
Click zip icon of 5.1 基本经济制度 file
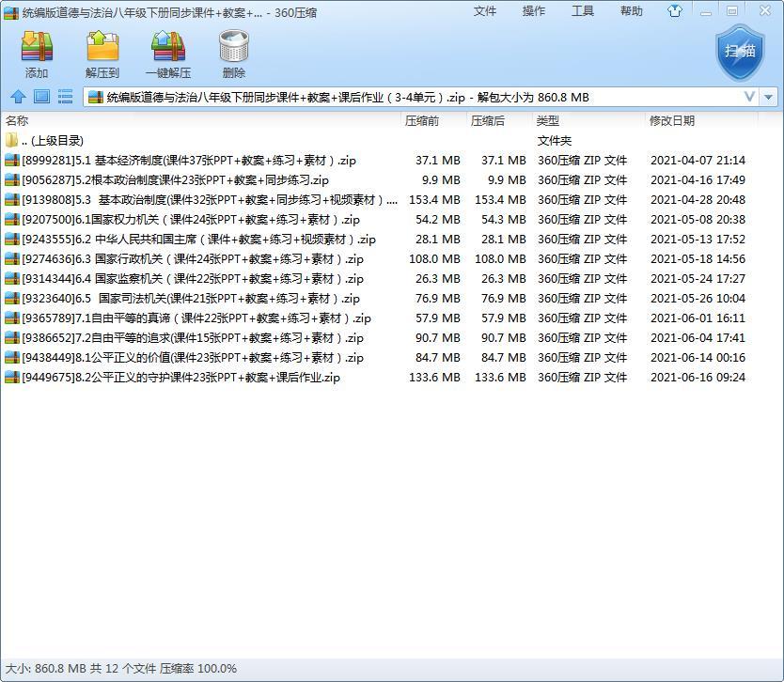pyautogui.click(x=12, y=161)
